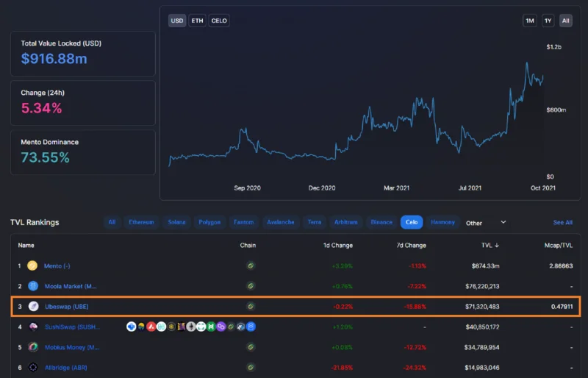
Task: Filter rankings by Harmony
Action: pos(442,222)
